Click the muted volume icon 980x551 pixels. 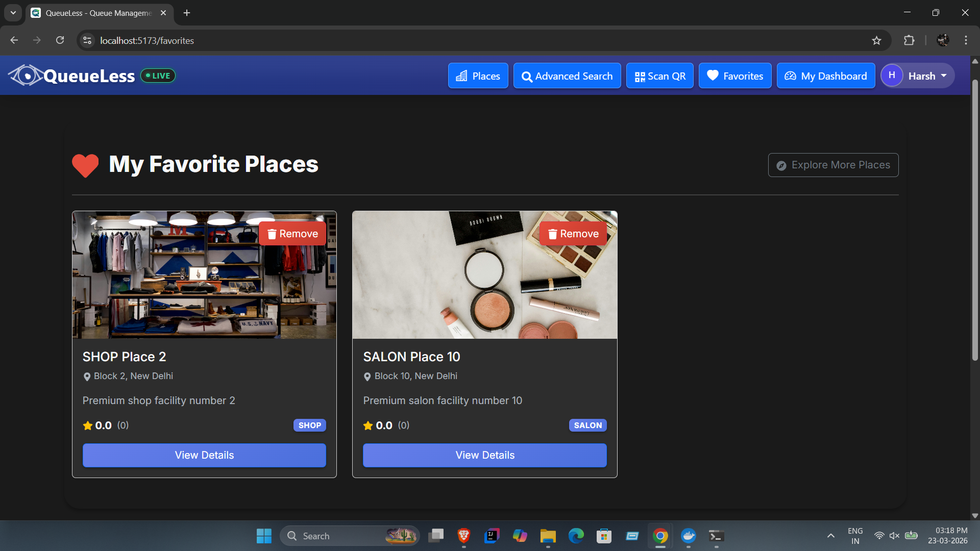point(894,536)
